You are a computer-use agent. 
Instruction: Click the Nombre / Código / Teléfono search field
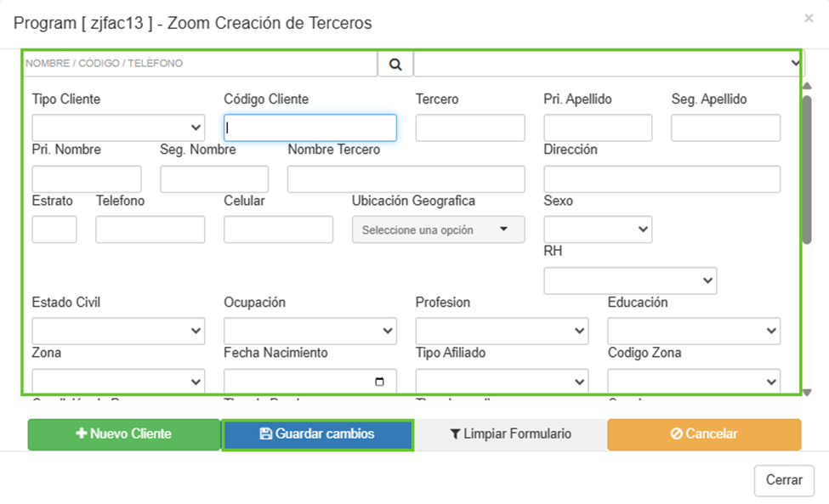200,64
